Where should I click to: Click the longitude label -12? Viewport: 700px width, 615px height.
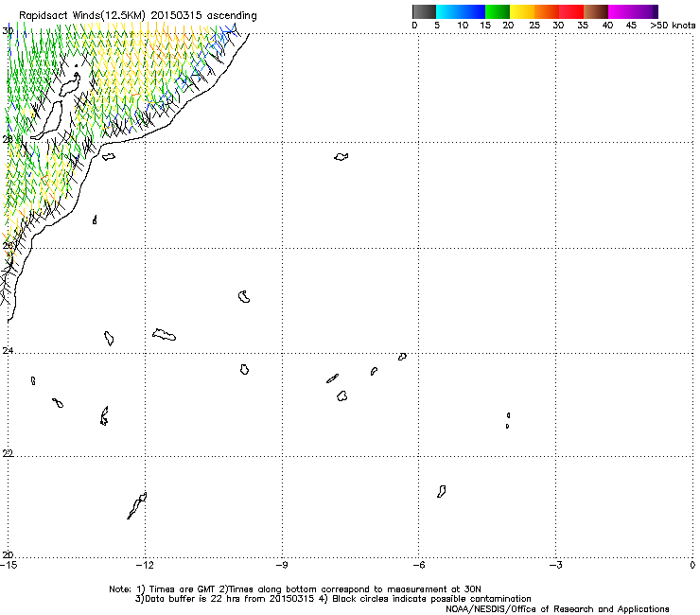[145, 566]
